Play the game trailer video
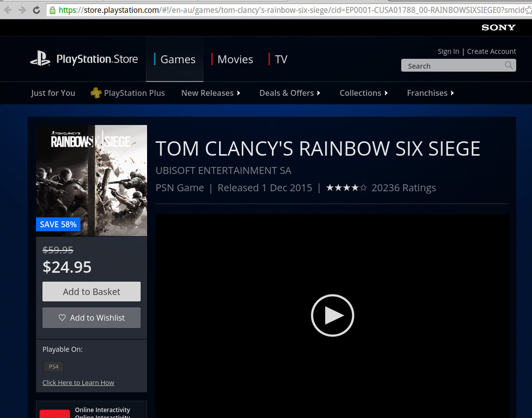 pyautogui.click(x=333, y=315)
